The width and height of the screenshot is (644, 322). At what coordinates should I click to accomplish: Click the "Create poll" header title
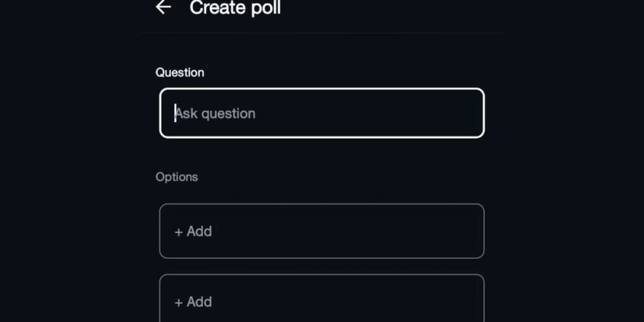pos(235,8)
